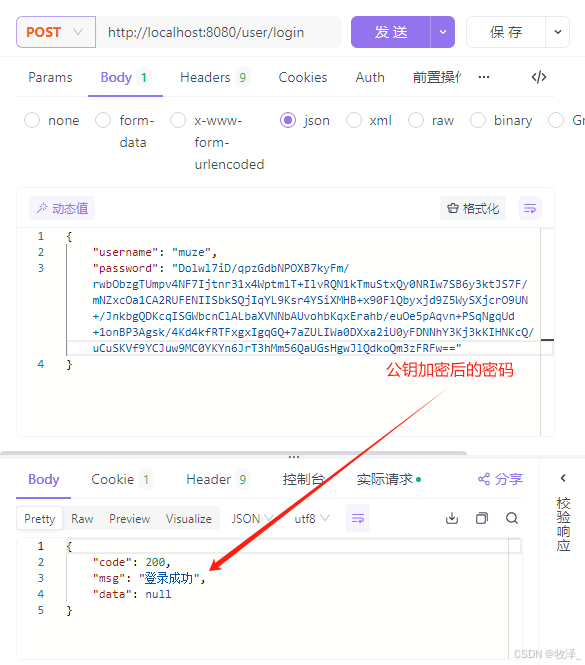Save the request with 保存
The image size is (585, 665).
pos(506,32)
